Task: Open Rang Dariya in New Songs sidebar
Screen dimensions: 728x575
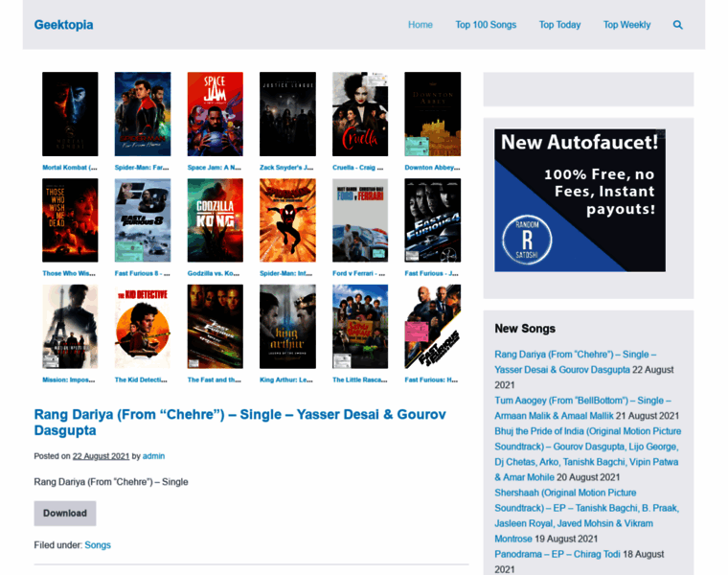Action: (x=576, y=362)
